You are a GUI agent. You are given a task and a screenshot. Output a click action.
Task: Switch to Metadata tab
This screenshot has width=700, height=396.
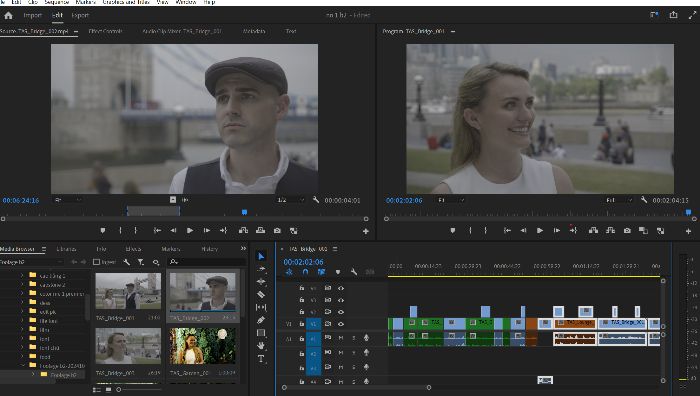point(254,31)
